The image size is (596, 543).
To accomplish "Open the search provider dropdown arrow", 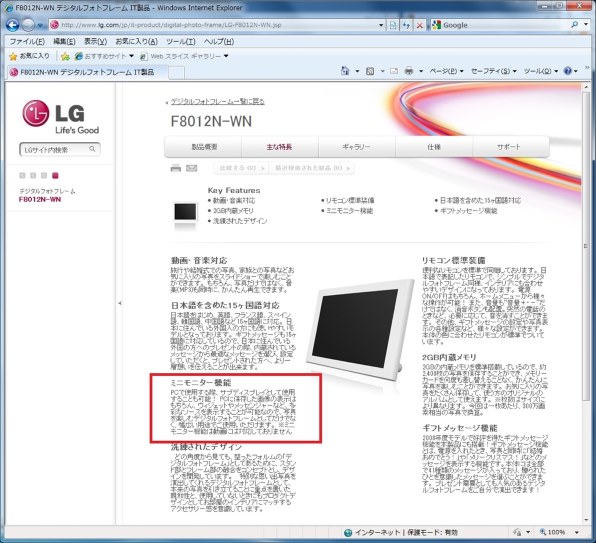I will point(586,25).
